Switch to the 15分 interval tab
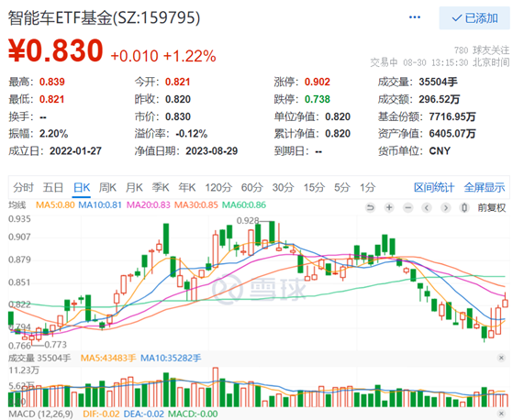 click(314, 187)
